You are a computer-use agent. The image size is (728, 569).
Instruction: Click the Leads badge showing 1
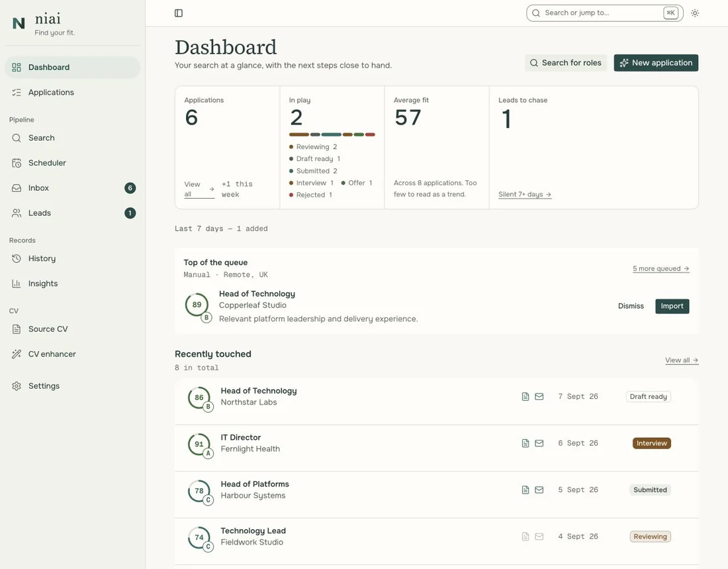tap(130, 213)
